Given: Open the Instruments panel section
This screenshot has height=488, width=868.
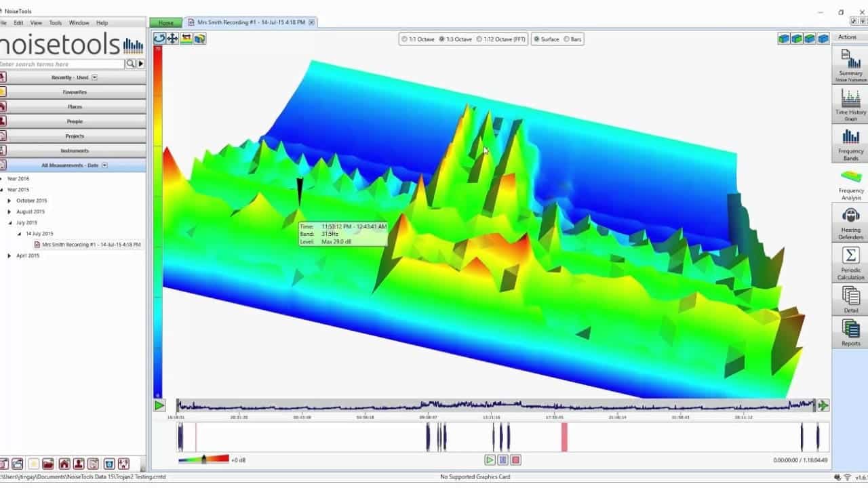Looking at the screenshot, I should click(73, 150).
